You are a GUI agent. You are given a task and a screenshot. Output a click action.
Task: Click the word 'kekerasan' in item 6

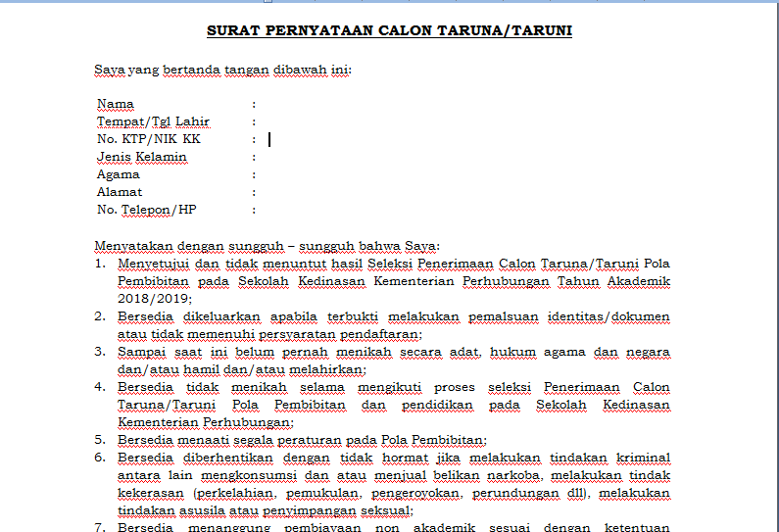point(151,493)
